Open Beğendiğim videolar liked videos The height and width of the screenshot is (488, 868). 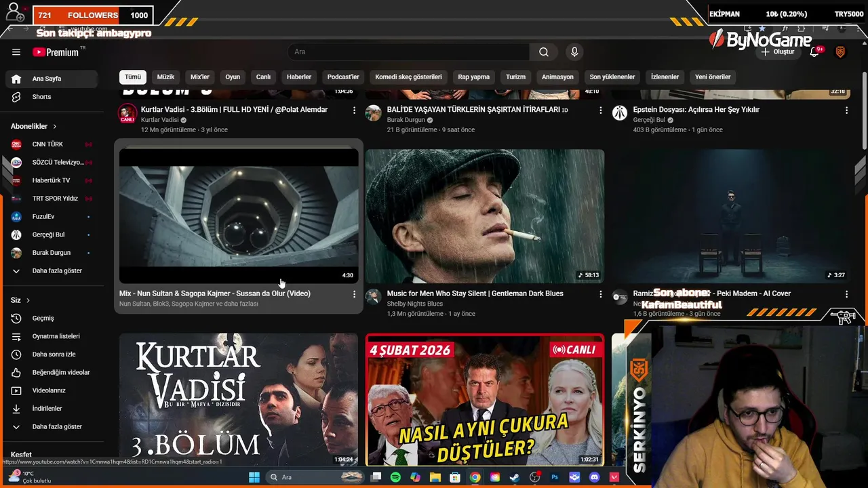tap(52, 373)
